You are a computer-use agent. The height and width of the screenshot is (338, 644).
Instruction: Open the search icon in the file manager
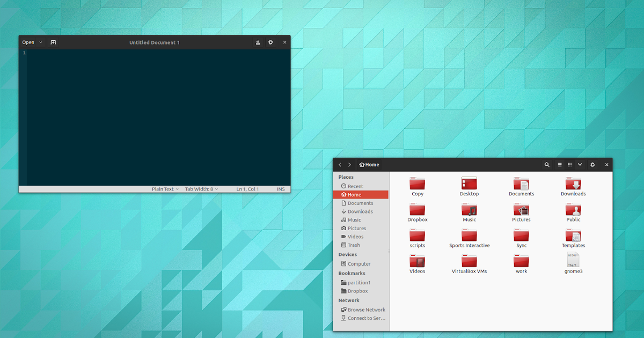[547, 165]
